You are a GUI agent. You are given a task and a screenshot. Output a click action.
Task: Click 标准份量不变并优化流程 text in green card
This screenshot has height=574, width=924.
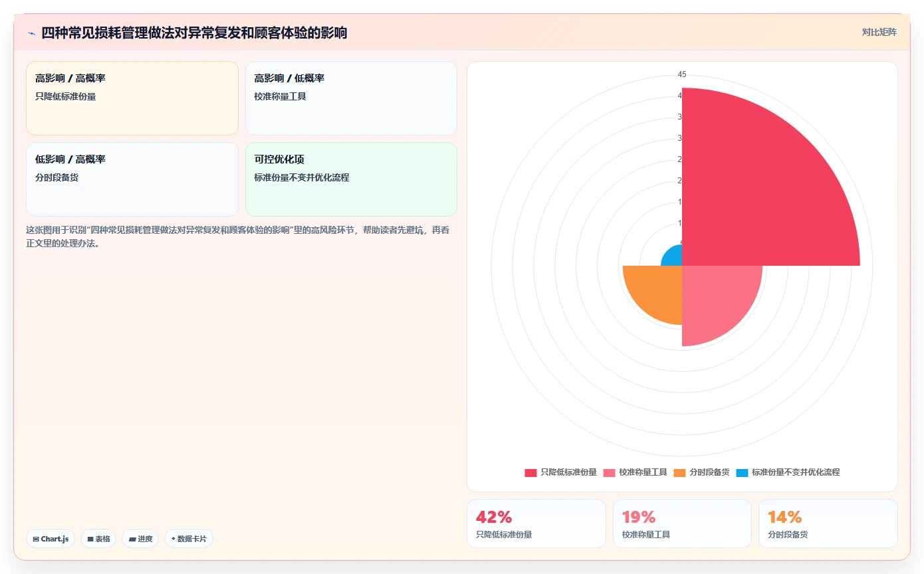pyautogui.click(x=302, y=177)
